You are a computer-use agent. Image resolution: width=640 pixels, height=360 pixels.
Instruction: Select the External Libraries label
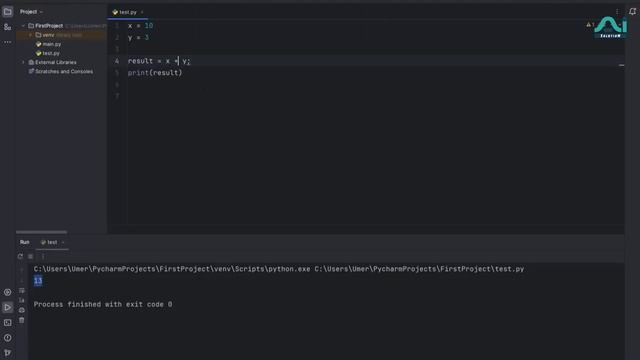coord(56,62)
